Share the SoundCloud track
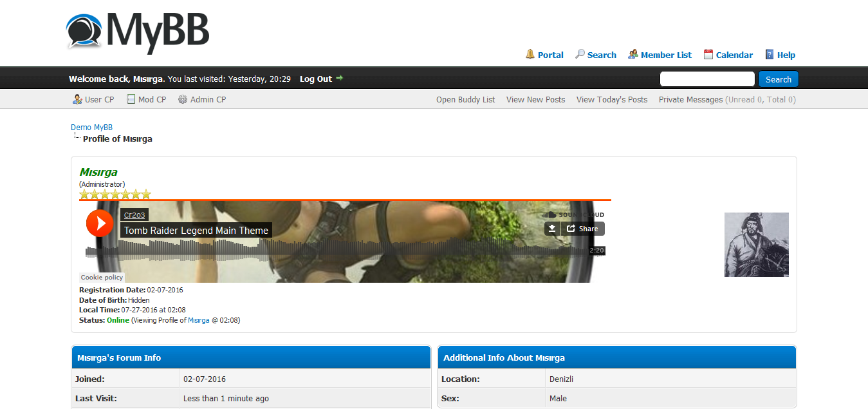The width and height of the screenshot is (868, 409). click(582, 229)
